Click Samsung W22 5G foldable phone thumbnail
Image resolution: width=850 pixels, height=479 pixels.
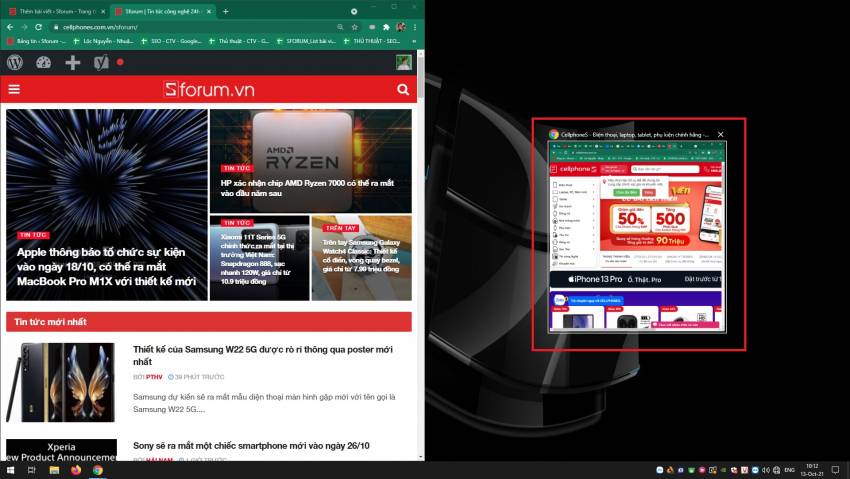tap(61, 382)
